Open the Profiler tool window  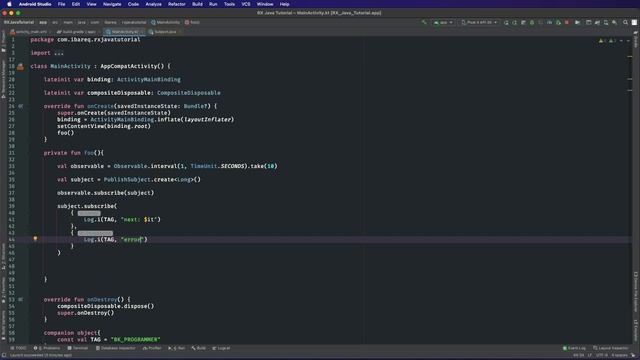pyautogui.click(x=152, y=348)
